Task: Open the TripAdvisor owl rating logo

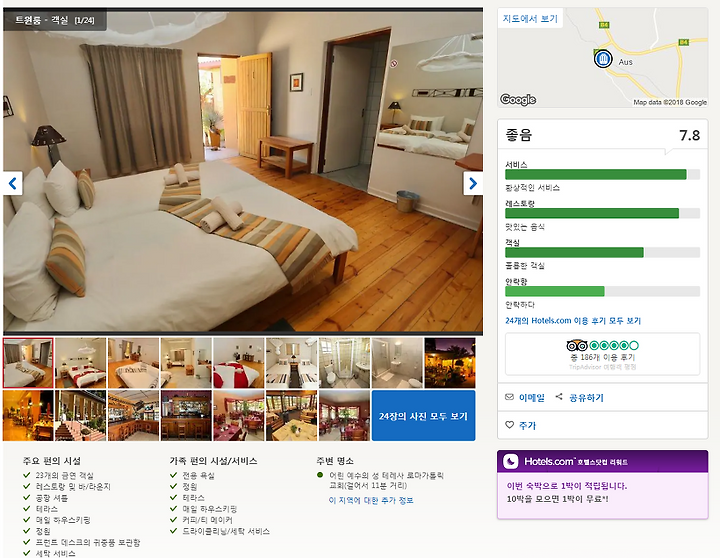Action: click(577, 345)
